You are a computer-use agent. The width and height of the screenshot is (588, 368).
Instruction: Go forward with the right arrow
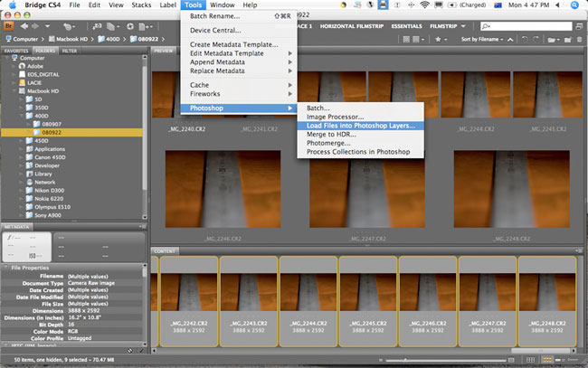coord(35,26)
